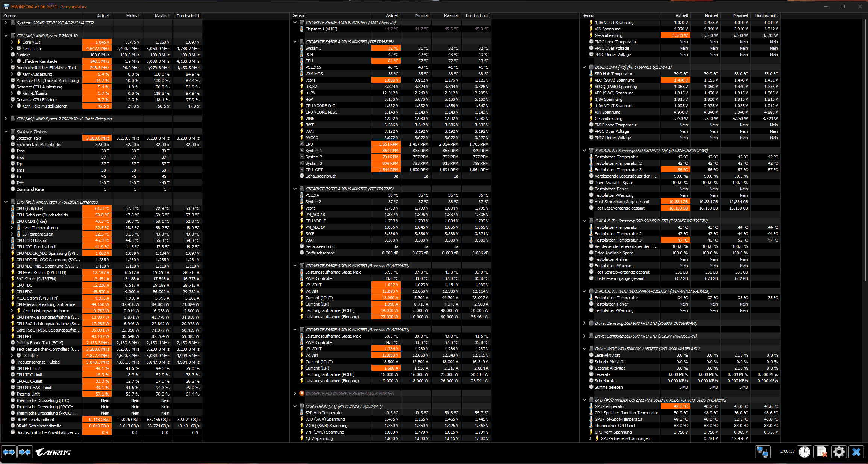Expand C-State Belegung sensor group
This screenshot has width=868, height=464.
point(6,119)
